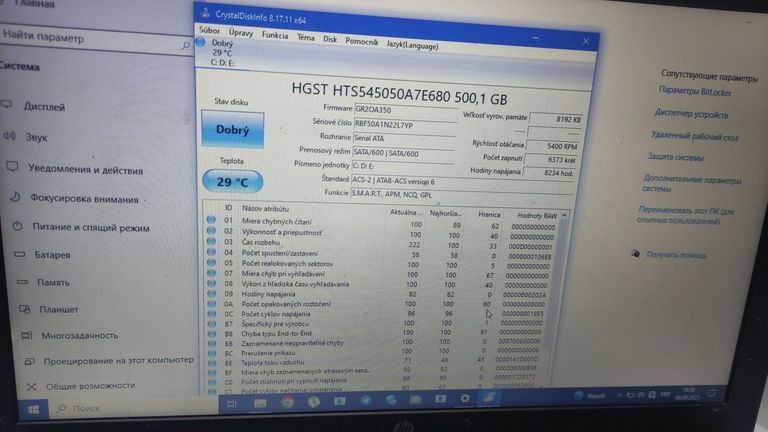Click Názov atribútu column header
Image resolution: width=768 pixels, height=432 pixels.
(x=265, y=208)
